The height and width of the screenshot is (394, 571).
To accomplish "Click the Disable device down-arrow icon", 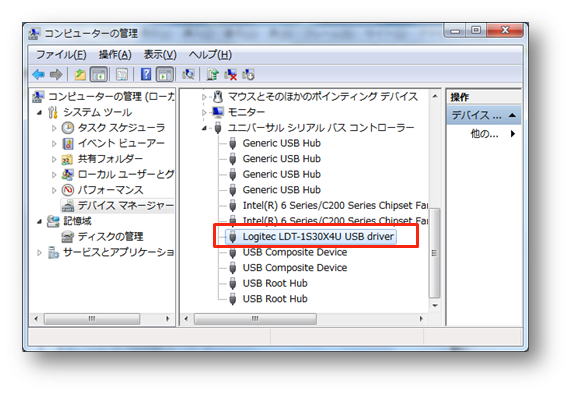I will pyautogui.click(x=248, y=75).
